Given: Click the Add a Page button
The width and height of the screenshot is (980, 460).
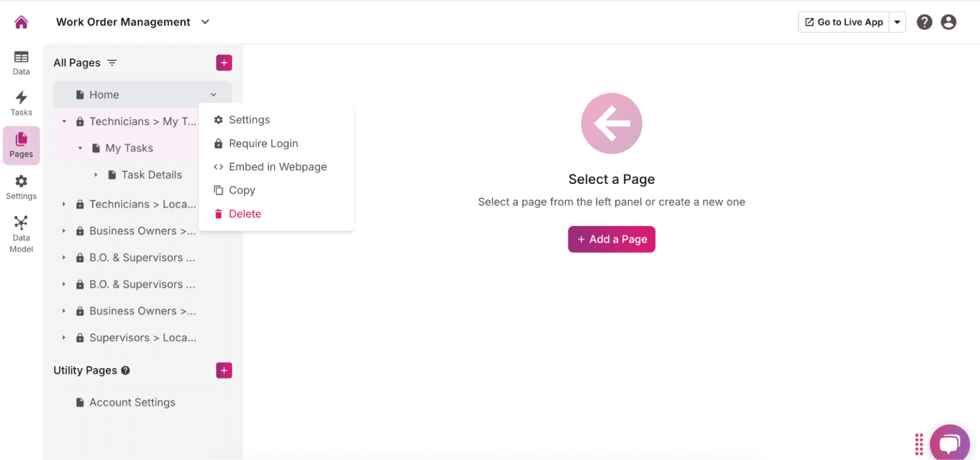Looking at the screenshot, I should pyautogui.click(x=611, y=239).
